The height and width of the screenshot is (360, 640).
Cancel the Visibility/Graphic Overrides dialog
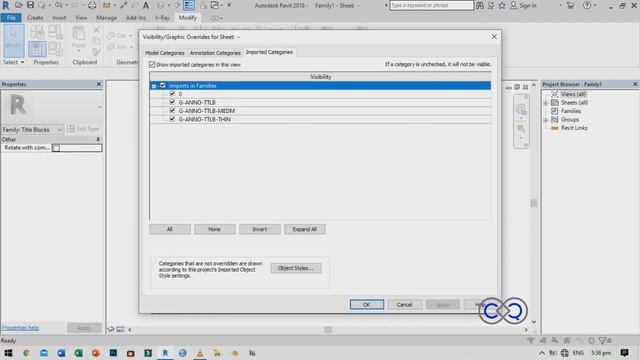click(404, 304)
